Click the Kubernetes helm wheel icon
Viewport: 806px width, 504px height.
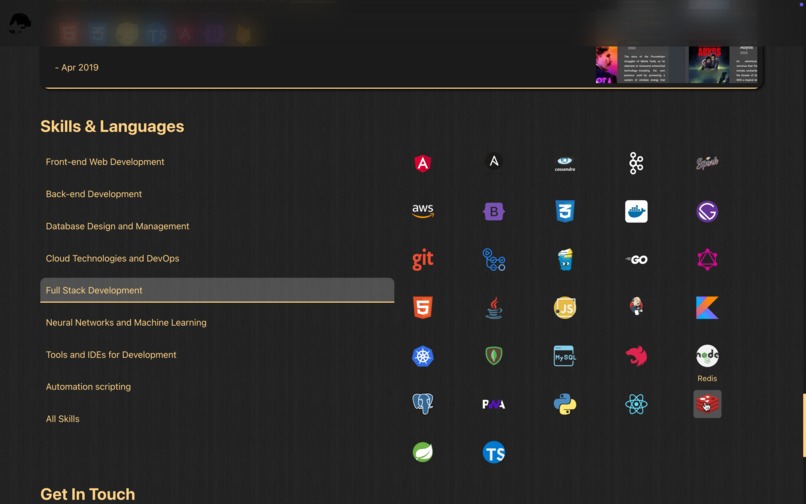click(x=423, y=356)
